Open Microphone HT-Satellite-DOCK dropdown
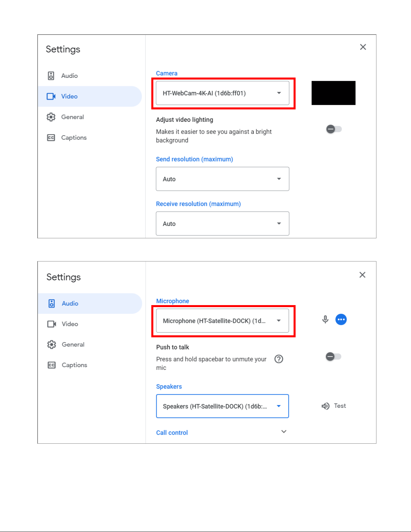Viewport: 411px width, 532px height. pos(222,321)
